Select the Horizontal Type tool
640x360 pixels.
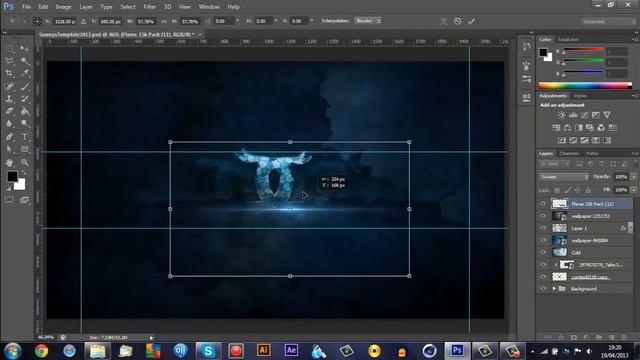(24, 137)
